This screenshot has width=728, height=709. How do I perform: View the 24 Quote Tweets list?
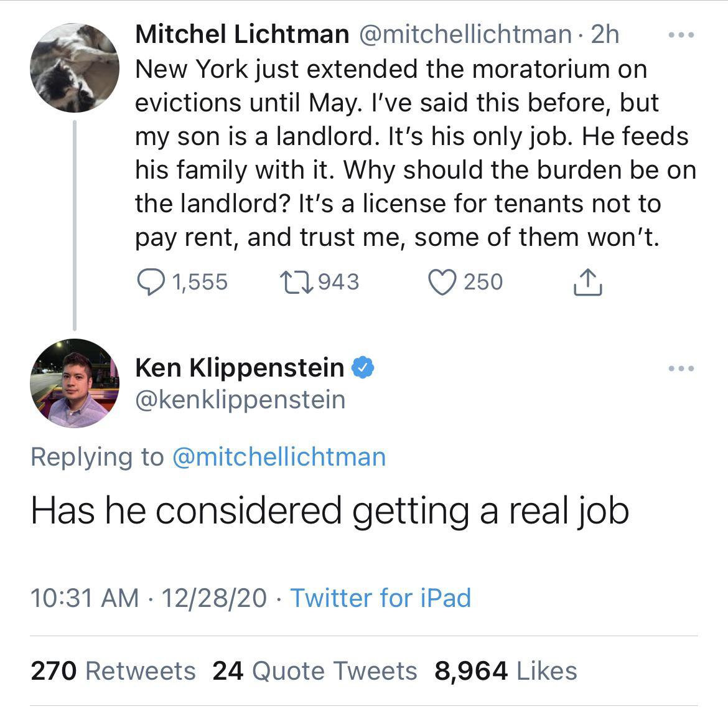tap(314, 670)
